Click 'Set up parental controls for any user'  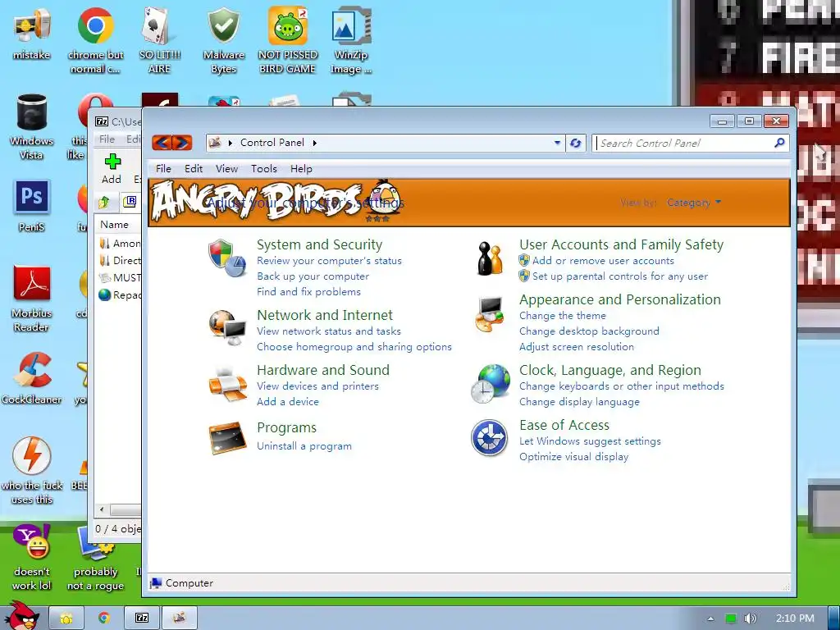[x=620, y=276]
